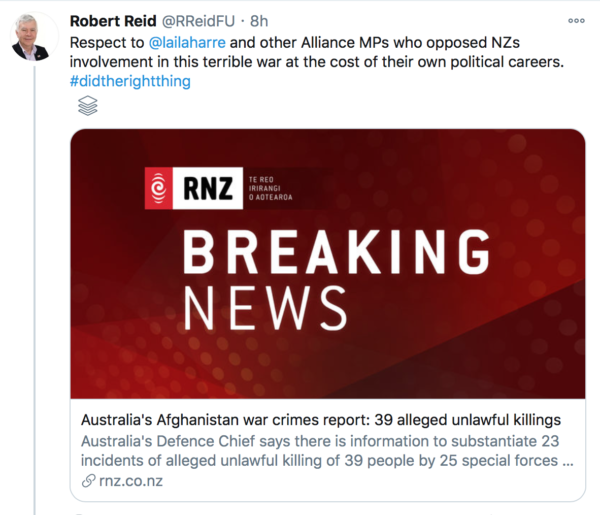
Task: Open the #didtherightthing hashtag
Action: pos(130,82)
